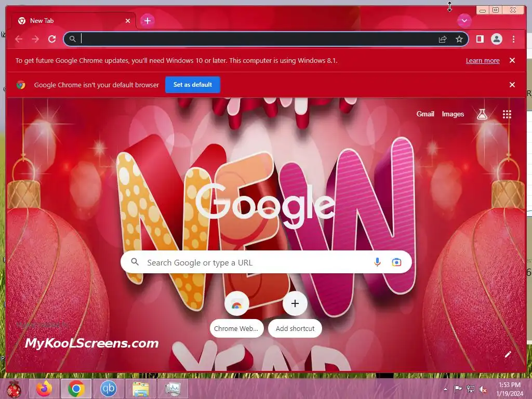Open the Chrome three-dot menu
Screen dimensions: 532x399
pyautogui.click(x=513, y=39)
